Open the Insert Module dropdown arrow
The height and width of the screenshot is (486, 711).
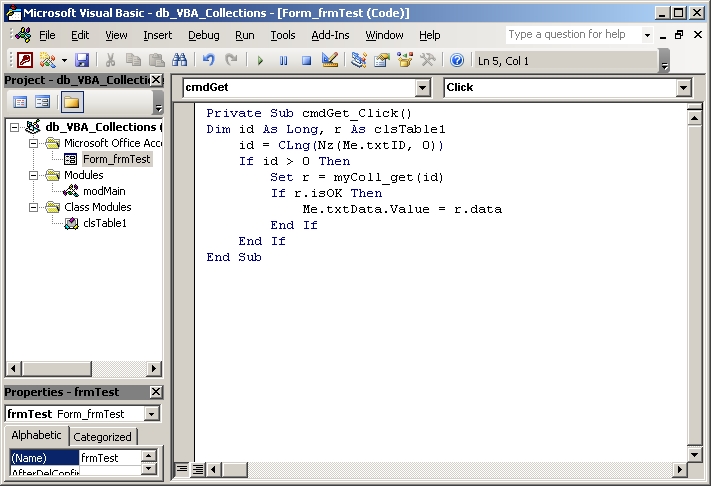pyautogui.click(x=64, y=60)
